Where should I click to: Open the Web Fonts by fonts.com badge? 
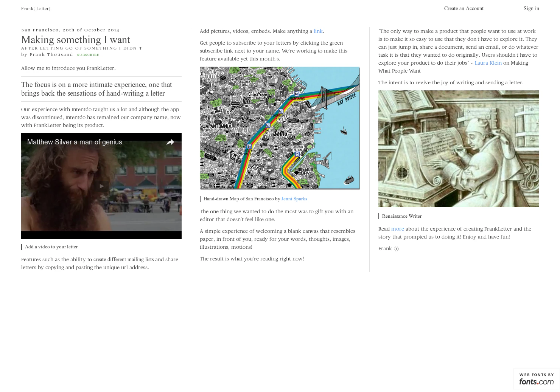coord(537,379)
